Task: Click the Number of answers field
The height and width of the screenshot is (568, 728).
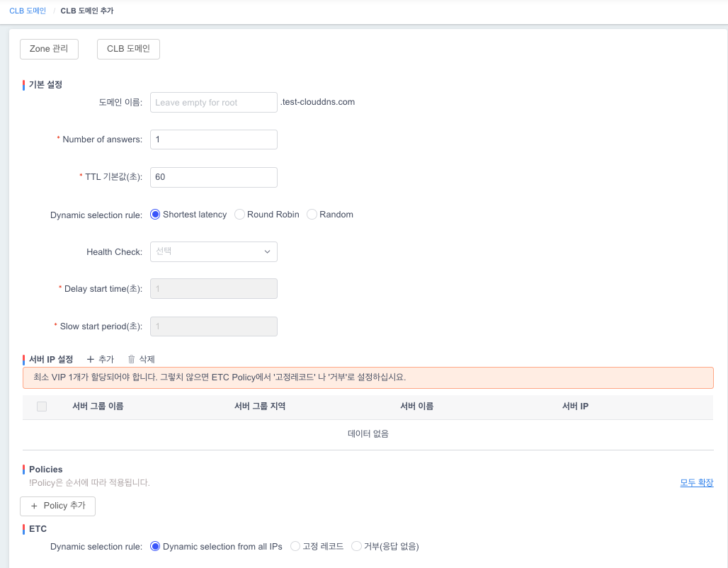Action: tap(214, 140)
